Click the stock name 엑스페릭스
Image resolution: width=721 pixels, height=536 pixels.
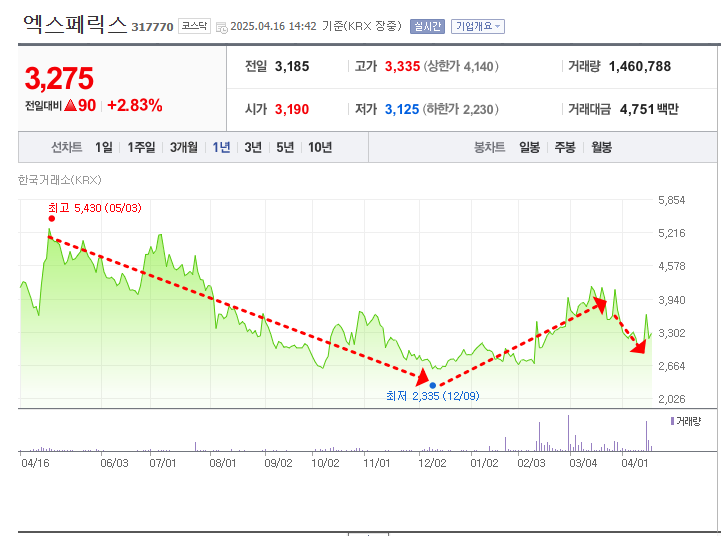click(x=75, y=24)
